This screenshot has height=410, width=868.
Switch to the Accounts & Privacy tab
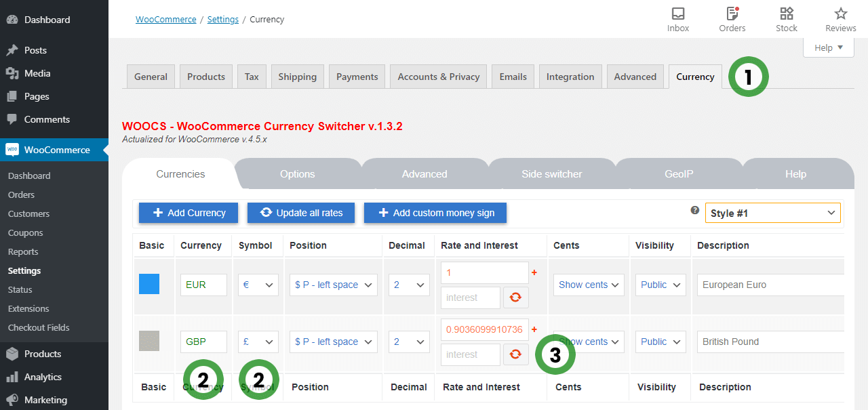coord(439,77)
